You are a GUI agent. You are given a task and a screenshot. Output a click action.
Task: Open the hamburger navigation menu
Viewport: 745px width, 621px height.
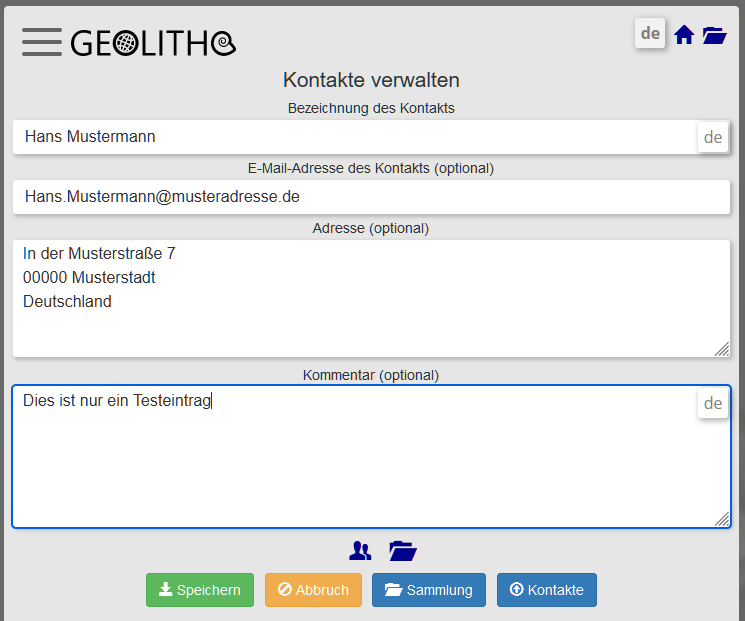(x=41, y=42)
